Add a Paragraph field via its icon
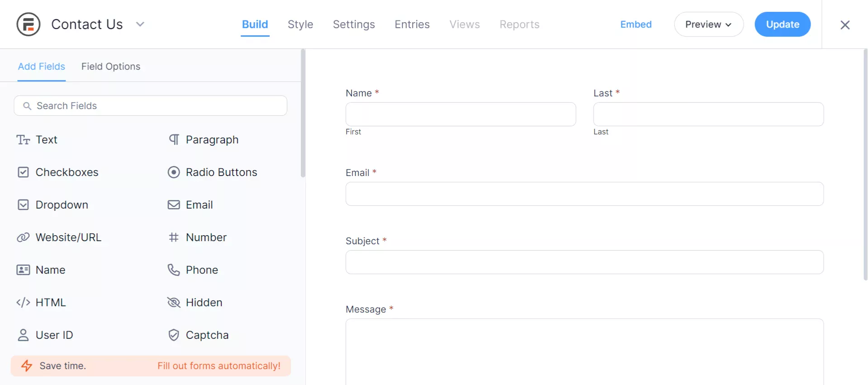The width and height of the screenshot is (868, 385). (x=174, y=140)
